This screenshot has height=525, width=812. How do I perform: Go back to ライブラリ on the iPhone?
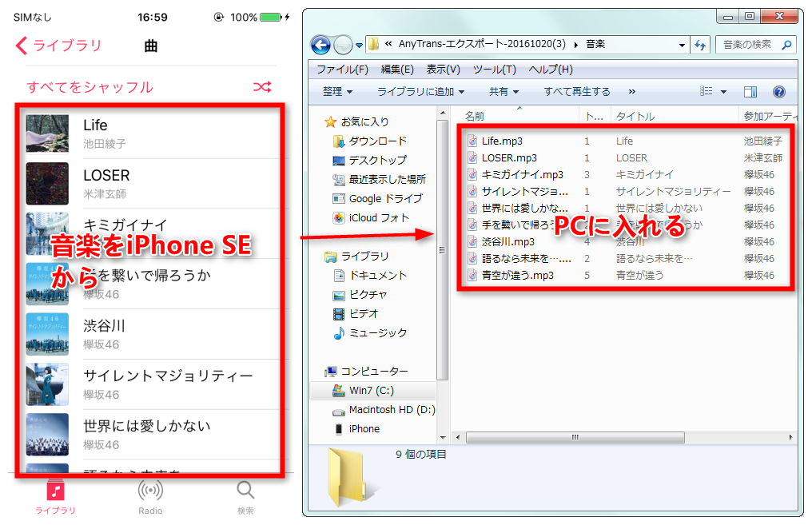pos(58,46)
